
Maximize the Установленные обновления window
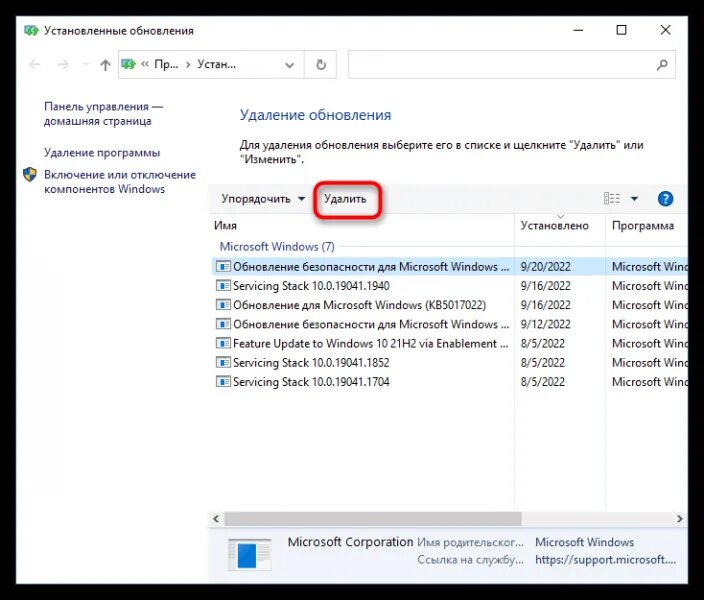(621, 30)
